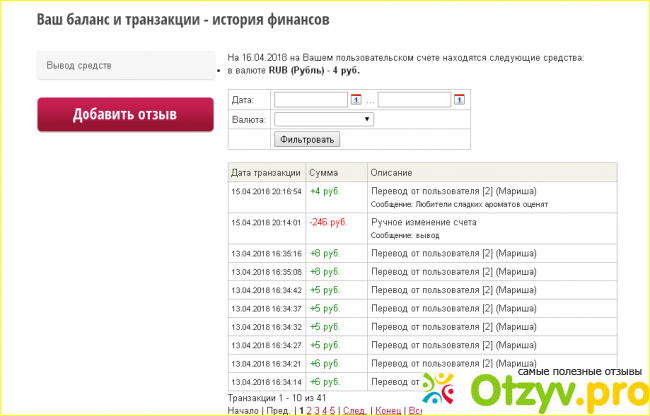Expand the Валюта currency dropdown

point(323,119)
